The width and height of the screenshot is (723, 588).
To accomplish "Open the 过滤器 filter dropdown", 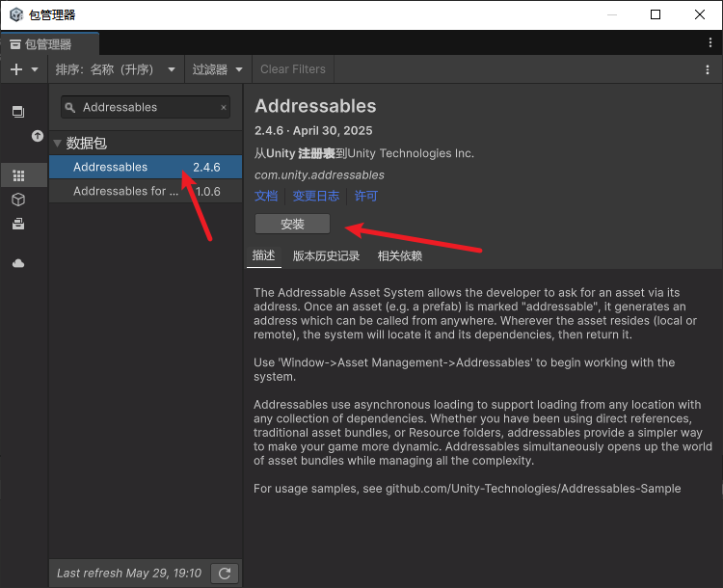I will pyautogui.click(x=218, y=69).
